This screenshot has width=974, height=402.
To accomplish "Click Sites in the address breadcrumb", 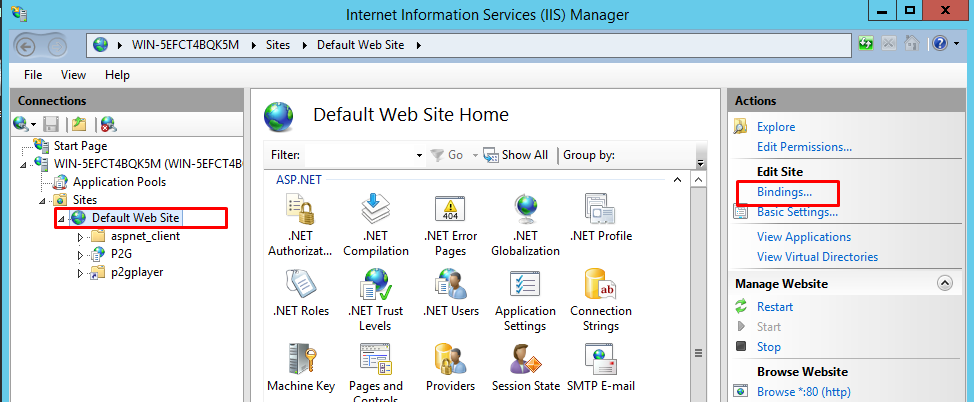I will [x=277, y=45].
